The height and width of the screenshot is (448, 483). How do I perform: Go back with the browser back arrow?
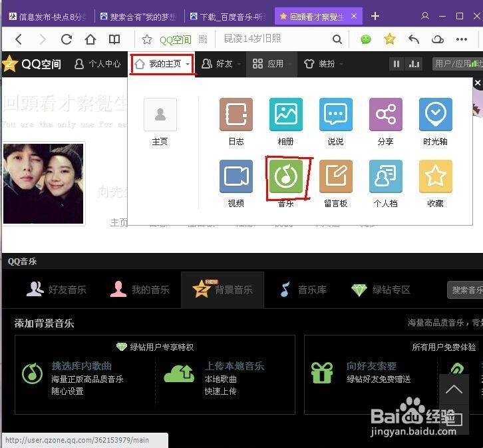tap(19, 39)
